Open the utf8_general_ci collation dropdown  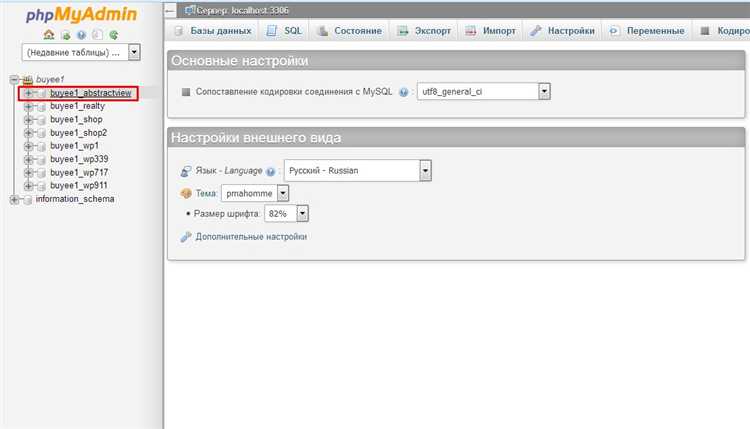(484, 92)
